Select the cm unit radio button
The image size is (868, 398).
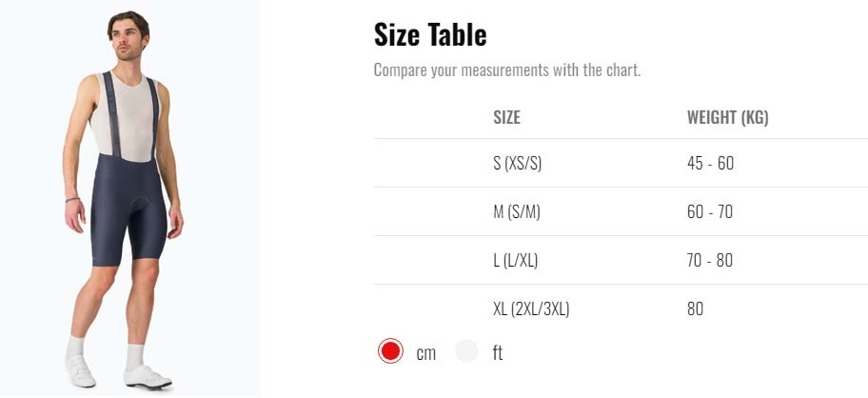[x=390, y=351]
